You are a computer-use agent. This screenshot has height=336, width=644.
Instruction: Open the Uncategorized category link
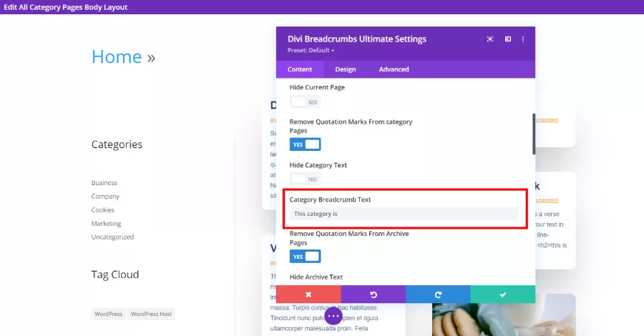(x=112, y=237)
